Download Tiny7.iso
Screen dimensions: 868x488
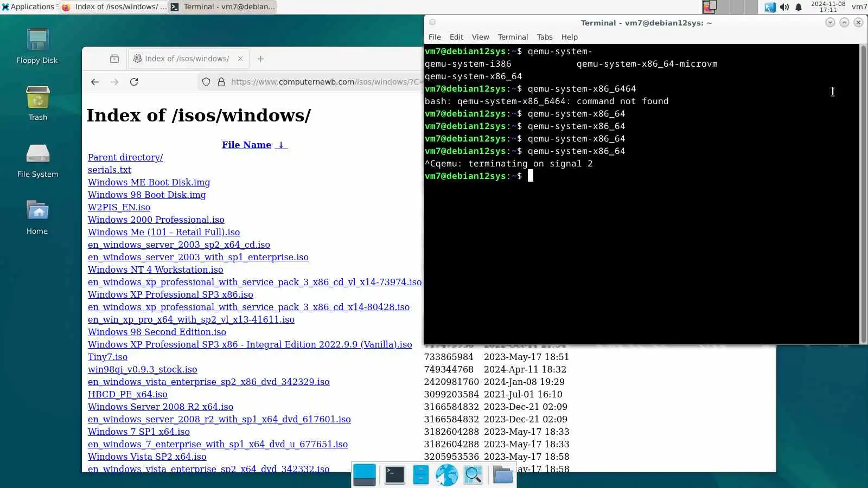pos(107,357)
